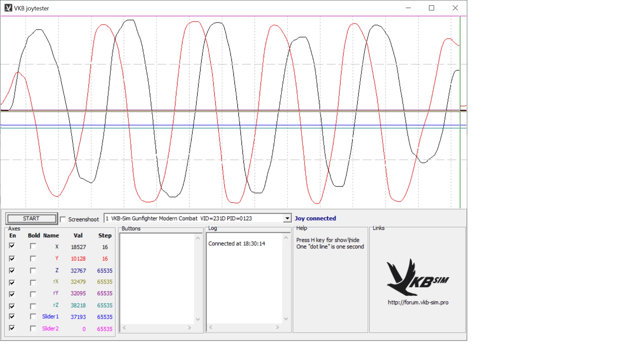Viewport: 644px width, 362px height.
Task: Click the Step column header
Action: (x=105, y=236)
